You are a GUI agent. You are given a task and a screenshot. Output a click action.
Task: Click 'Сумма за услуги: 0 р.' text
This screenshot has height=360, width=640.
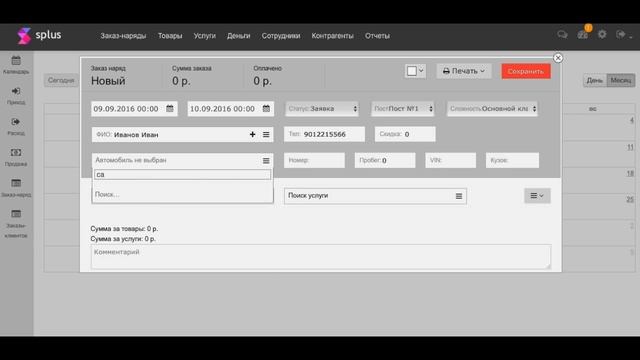coord(123,239)
